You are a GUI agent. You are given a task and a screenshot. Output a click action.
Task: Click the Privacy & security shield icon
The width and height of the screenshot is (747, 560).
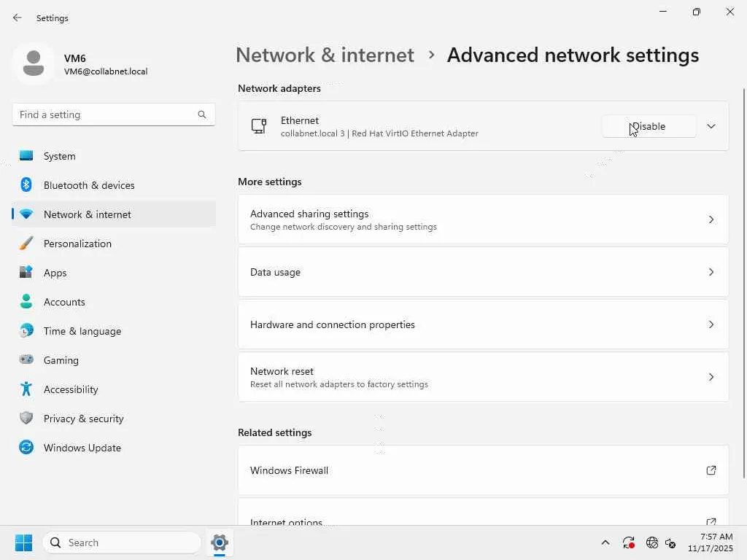[x=26, y=419]
